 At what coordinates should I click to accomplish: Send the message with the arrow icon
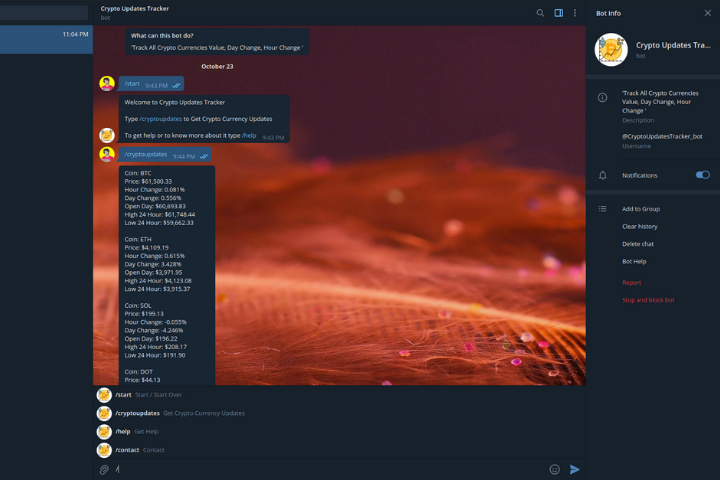(574, 469)
